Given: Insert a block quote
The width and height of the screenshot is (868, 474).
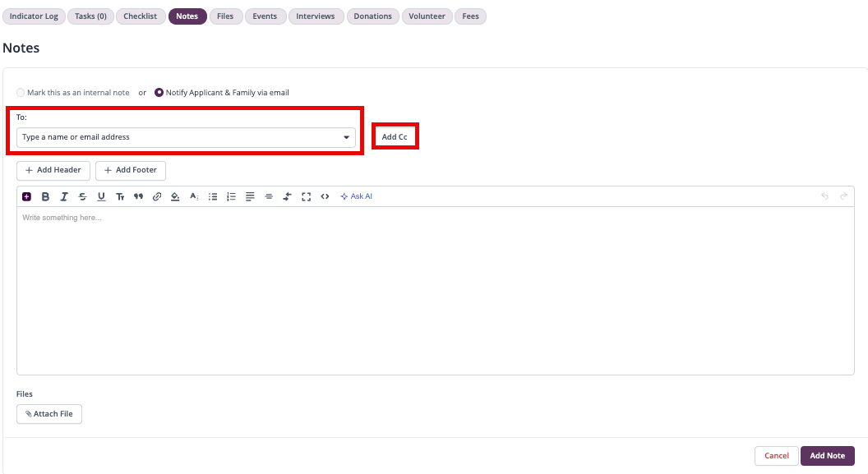Looking at the screenshot, I should click(x=138, y=196).
